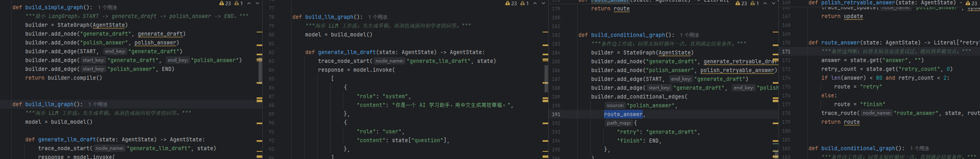Open '1 个用法' usage hint on line 182 after build_conditional_graph():
The width and height of the screenshot is (980, 159).
click(x=689, y=35)
